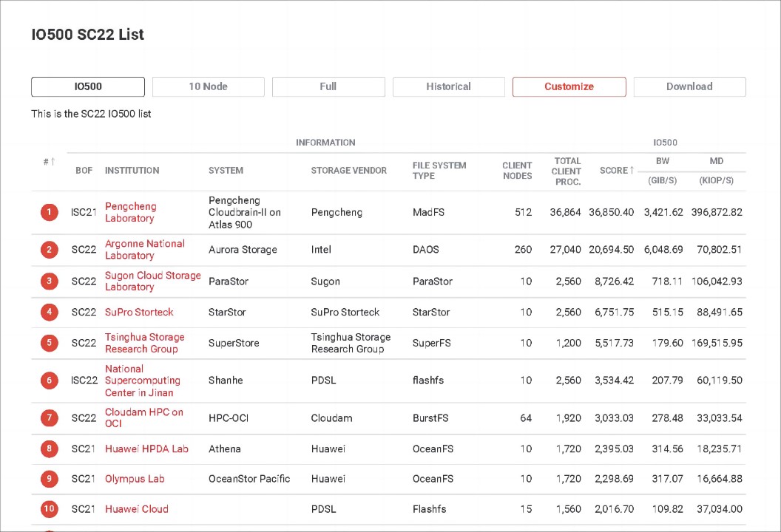Click the BurstFS file system cell
Viewport: 781px width, 532px height.
point(430,418)
